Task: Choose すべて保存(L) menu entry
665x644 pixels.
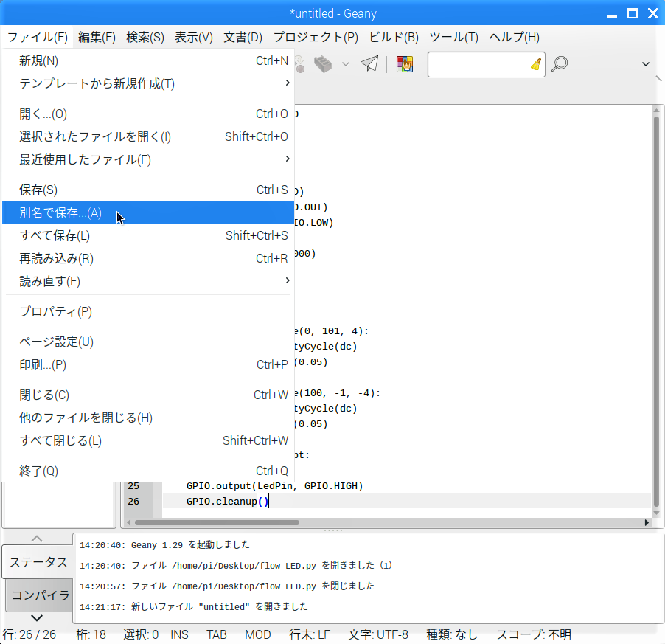Action: coord(148,235)
